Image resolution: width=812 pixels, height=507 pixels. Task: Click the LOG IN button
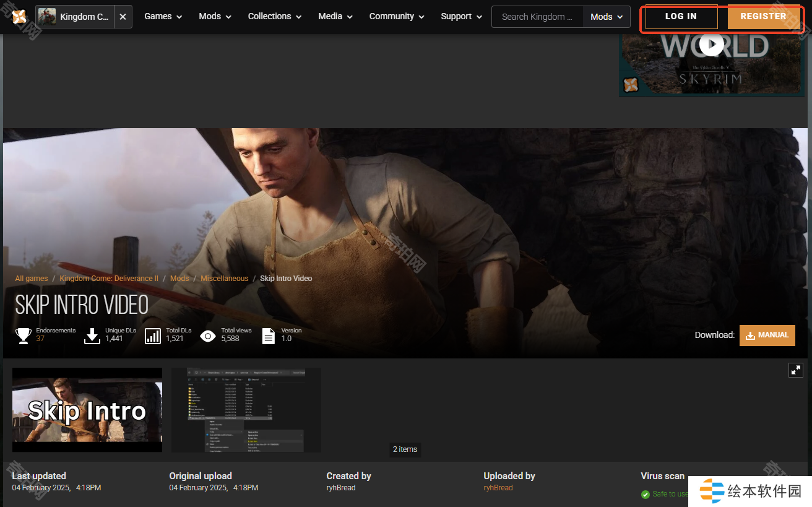coord(681,17)
